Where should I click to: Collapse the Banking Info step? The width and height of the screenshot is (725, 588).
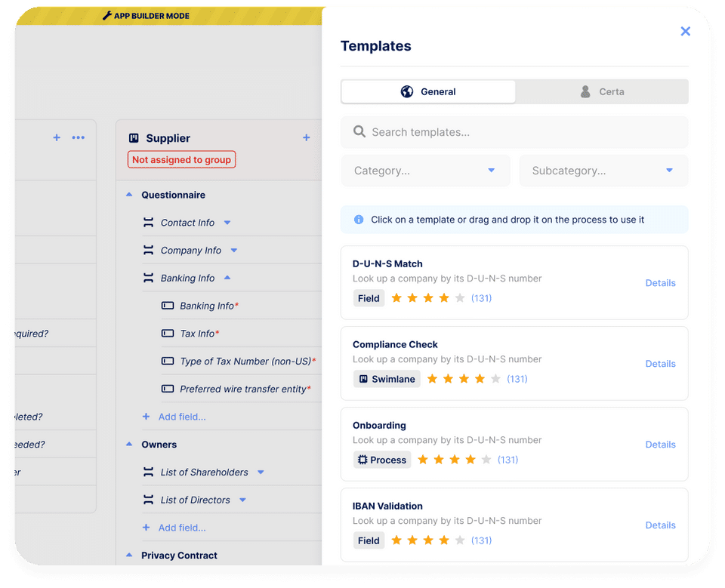tap(227, 278)
